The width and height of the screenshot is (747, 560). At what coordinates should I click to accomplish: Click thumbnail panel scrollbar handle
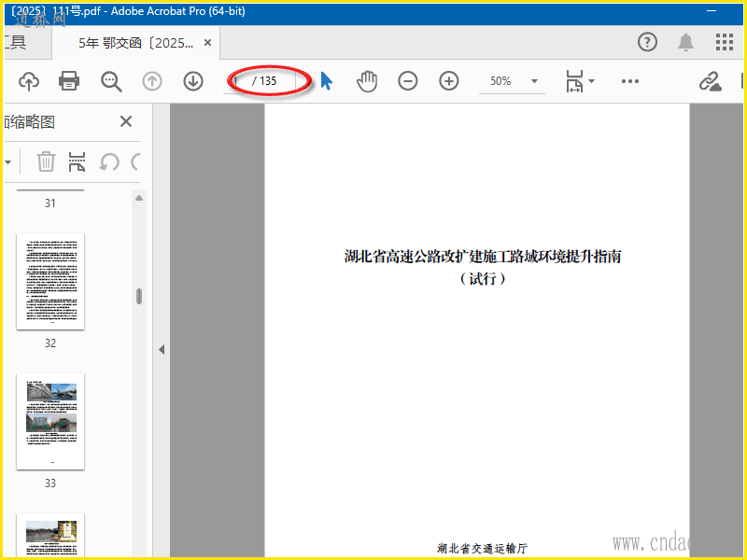click(x=139, y=296)
